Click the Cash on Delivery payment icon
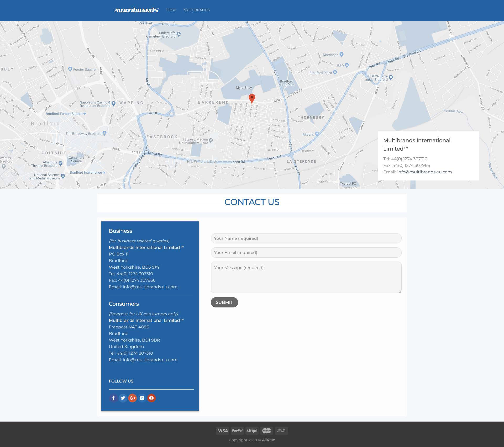Screen dimensions: 504x447 pos(281,430)
